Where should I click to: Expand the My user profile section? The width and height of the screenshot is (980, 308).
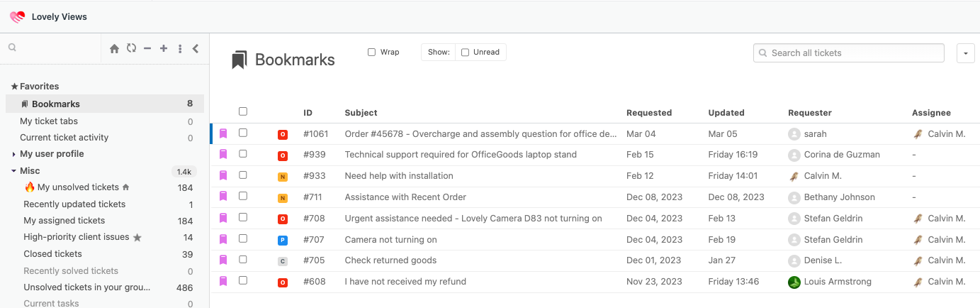14,154
